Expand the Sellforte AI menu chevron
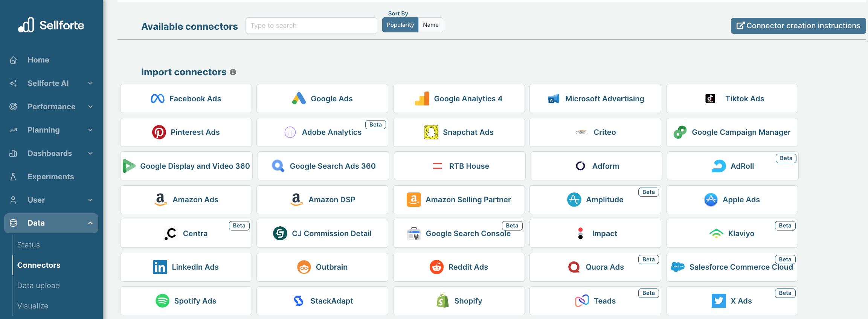The image size is (868, 319). coord(90,83)
